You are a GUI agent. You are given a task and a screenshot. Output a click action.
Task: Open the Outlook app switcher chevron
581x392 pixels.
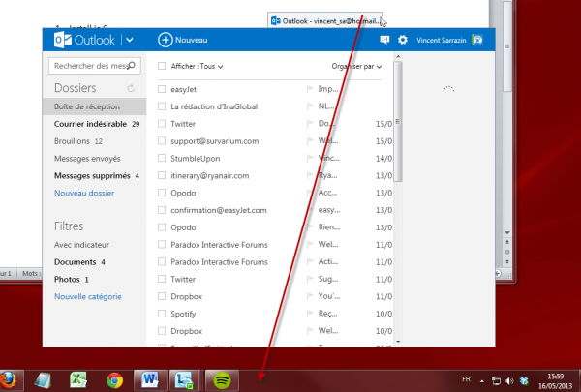[x=130, y=40]
